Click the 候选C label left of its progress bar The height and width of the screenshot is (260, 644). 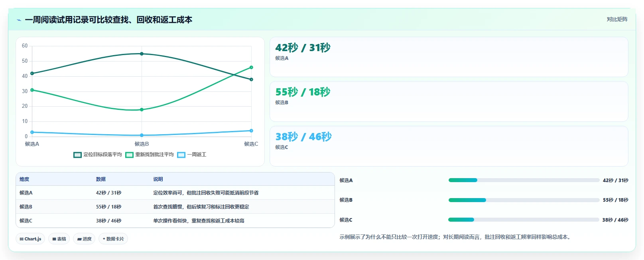coord(346,220)
